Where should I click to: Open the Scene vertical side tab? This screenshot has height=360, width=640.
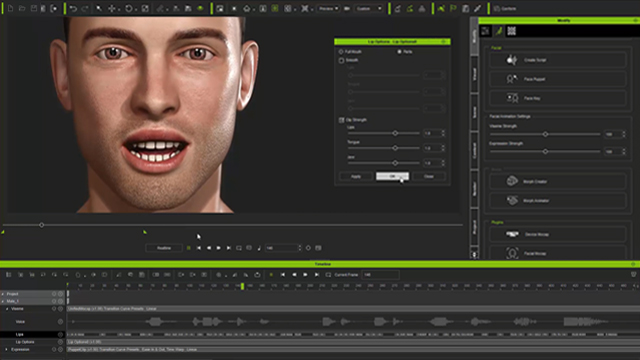pyautogui.click(x=474, y=112)
